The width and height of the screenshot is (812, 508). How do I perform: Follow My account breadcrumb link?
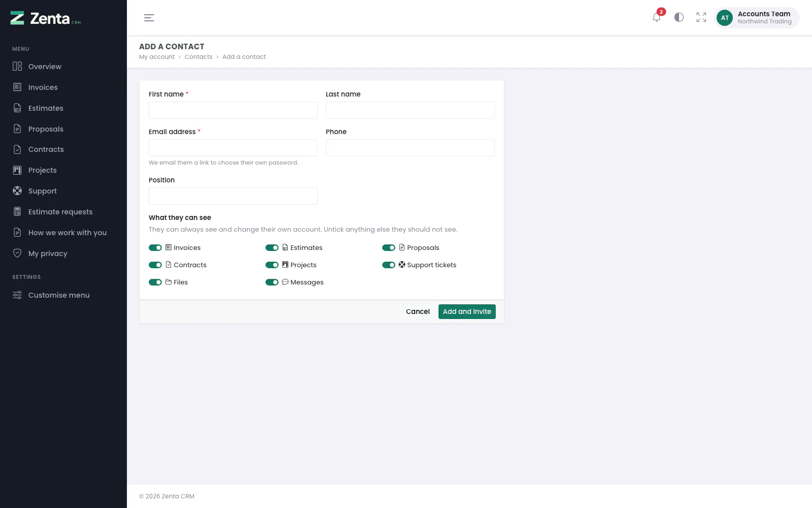click(157, 57)
